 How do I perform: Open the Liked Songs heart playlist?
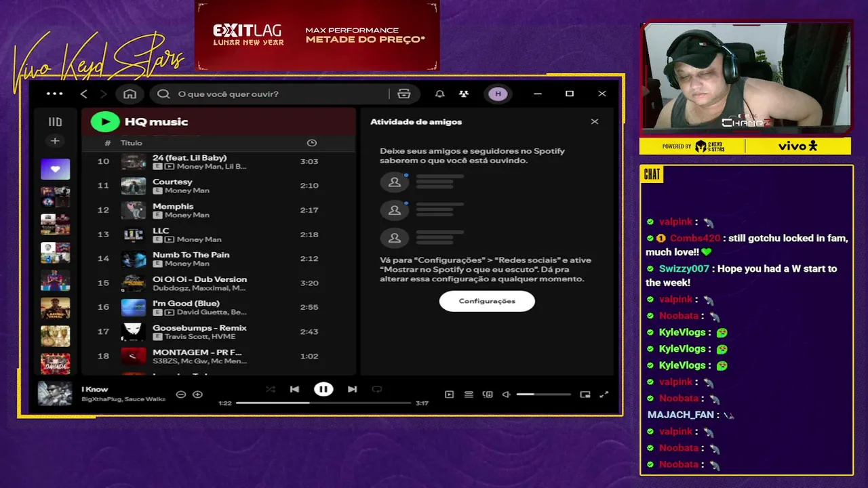point(55,169)
